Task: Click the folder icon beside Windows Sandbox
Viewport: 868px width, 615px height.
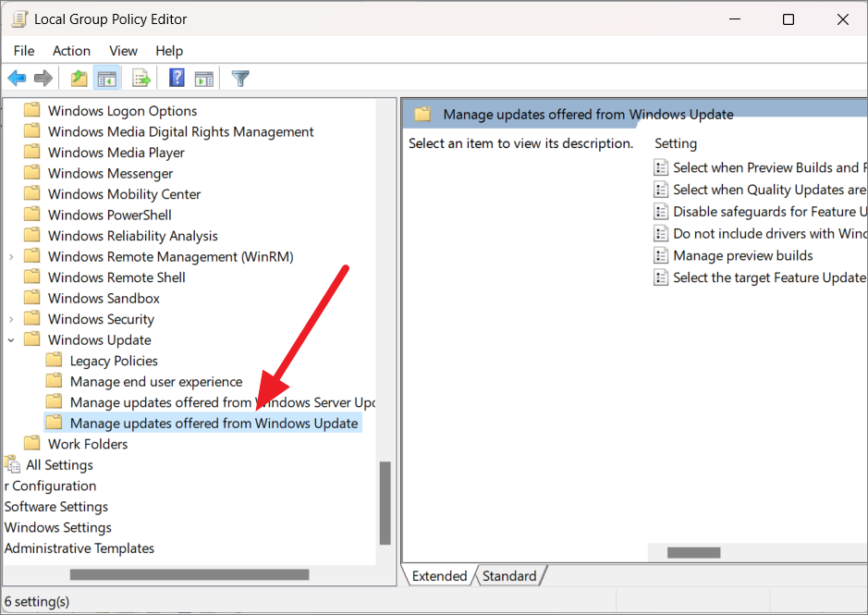Action: (x=32, y=297)
